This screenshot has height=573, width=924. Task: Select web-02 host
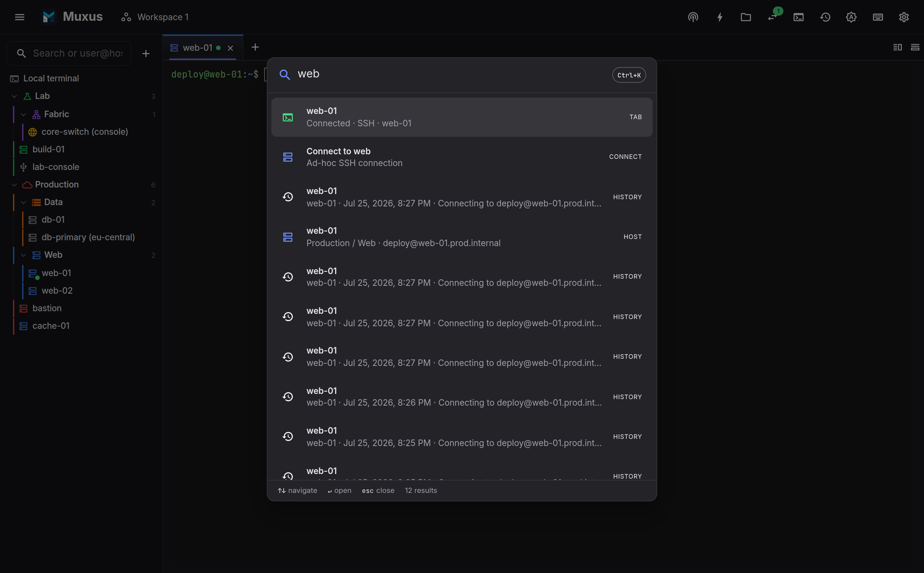pyautogui.click(x=57, y=291)
